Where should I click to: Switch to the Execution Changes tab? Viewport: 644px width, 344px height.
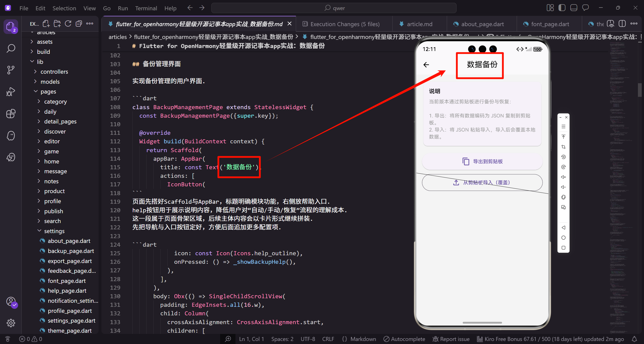click(x=344, y=24)
